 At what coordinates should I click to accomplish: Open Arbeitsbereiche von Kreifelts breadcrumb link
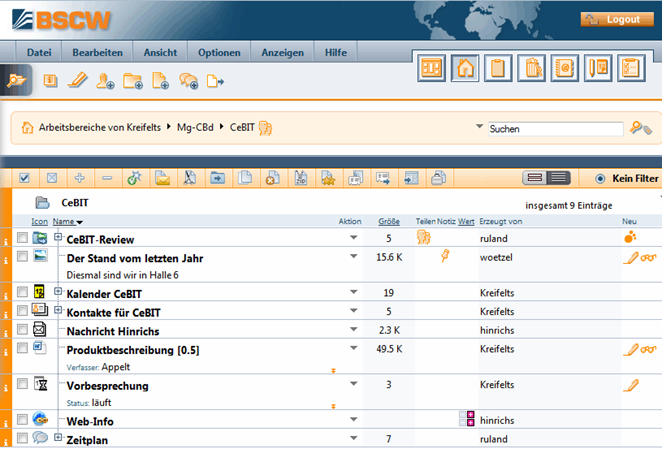click(x=100, y=127)
